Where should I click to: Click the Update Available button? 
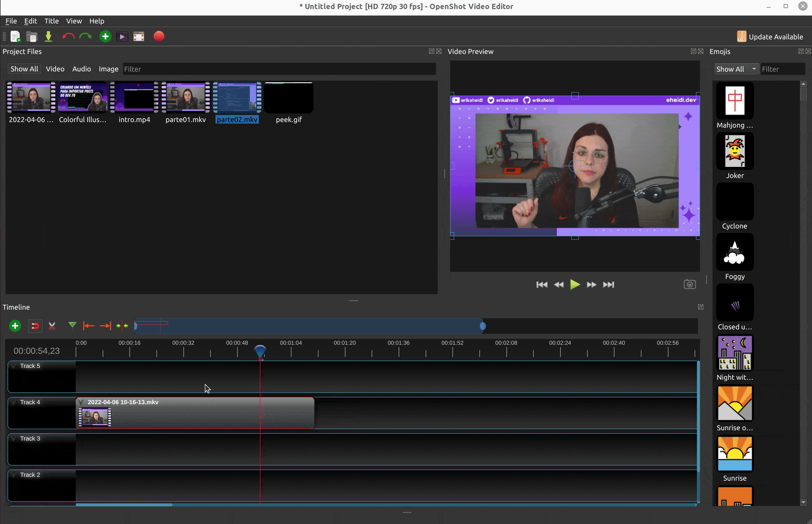coord(770,37)
